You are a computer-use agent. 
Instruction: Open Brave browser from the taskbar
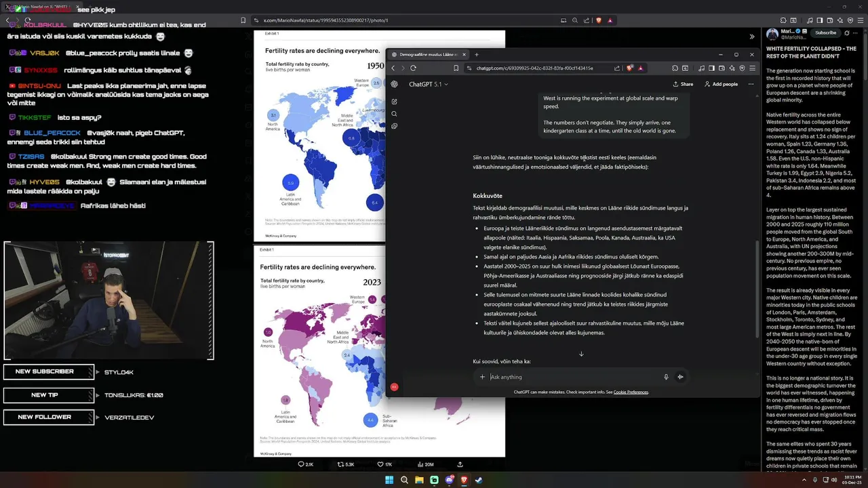[465, 481]
